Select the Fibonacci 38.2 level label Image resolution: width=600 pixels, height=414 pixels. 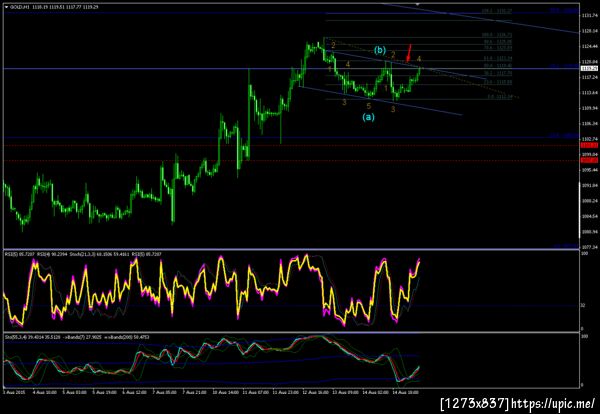tap(498, 73)
